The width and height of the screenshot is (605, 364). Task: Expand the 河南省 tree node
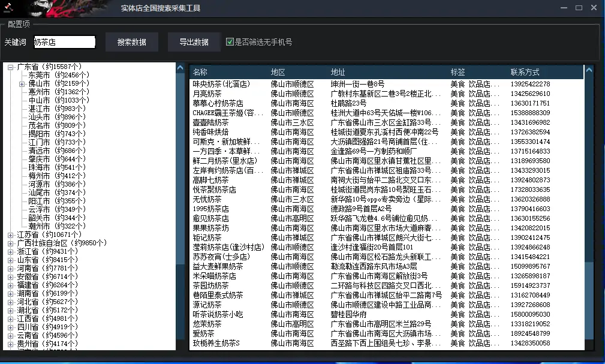10,268
